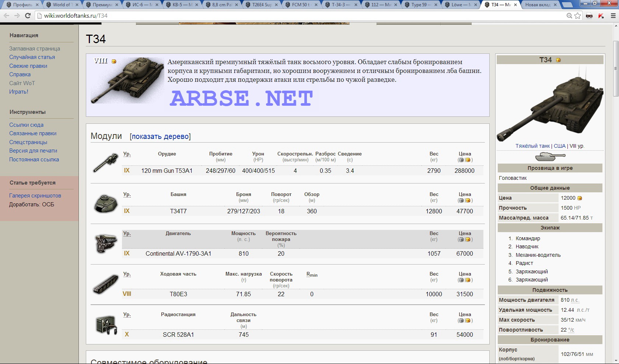Expand the module tree via показать дерево
This screenshot has width=619, height=364.
[x=160, y=136]
